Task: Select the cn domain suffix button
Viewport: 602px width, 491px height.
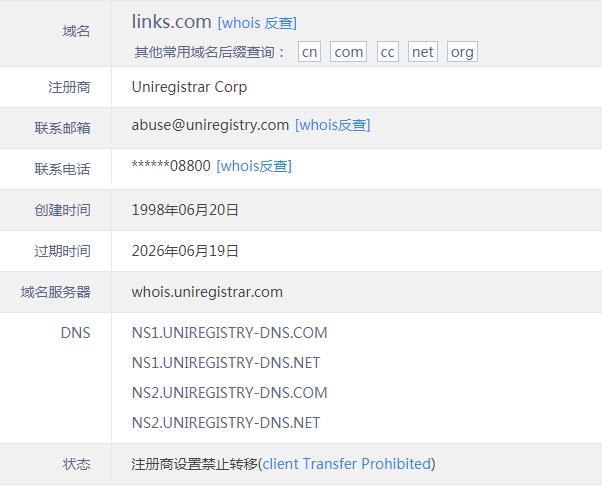Action: (x=310, y=52)
